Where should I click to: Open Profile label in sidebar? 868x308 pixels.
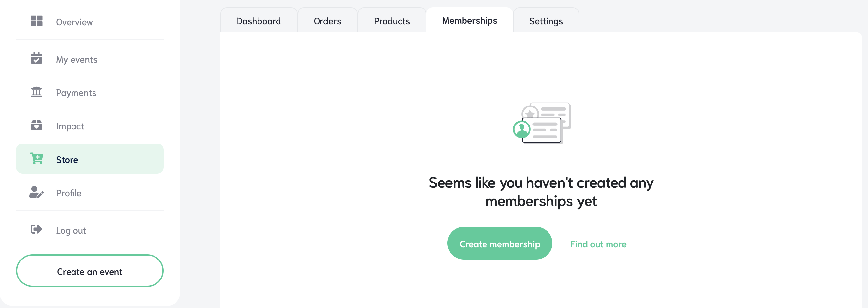point(69,193)
